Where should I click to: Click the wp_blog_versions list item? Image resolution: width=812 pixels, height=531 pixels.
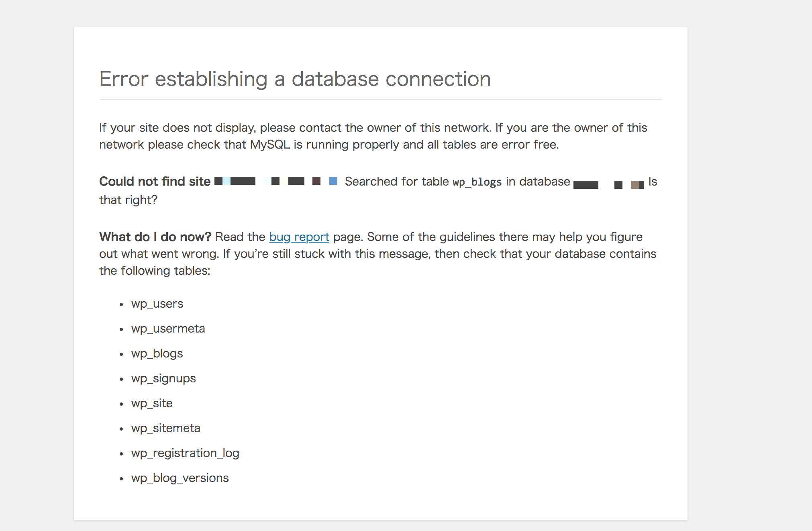point(180,478)
